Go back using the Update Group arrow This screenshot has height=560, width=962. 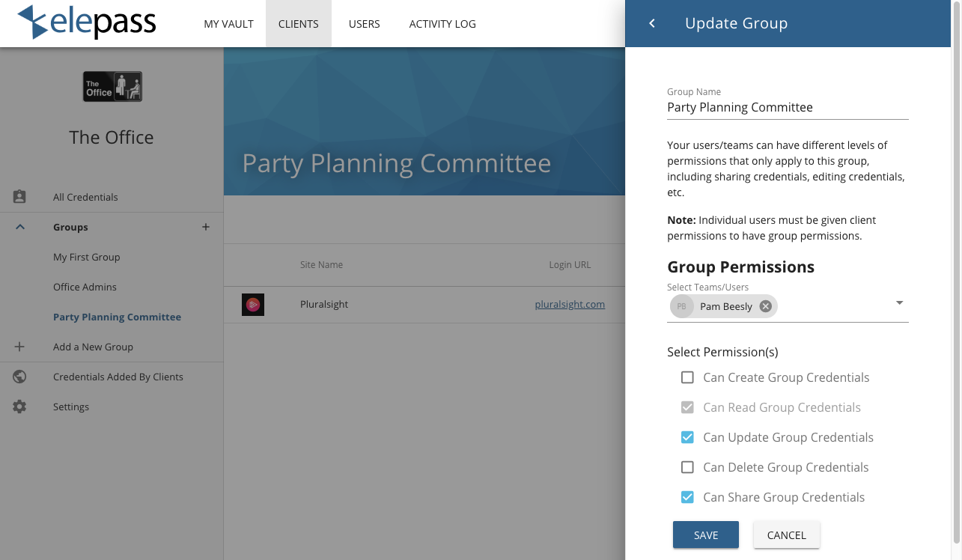(x=651, y=23)
